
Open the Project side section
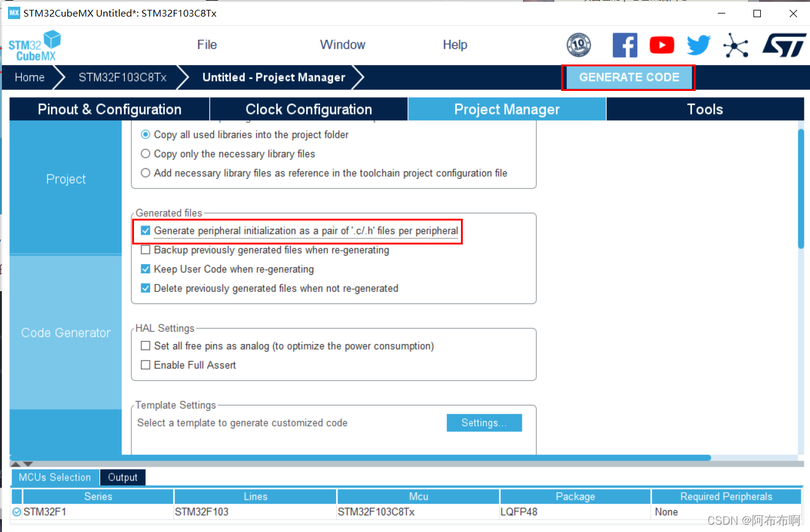coord(66,179)
